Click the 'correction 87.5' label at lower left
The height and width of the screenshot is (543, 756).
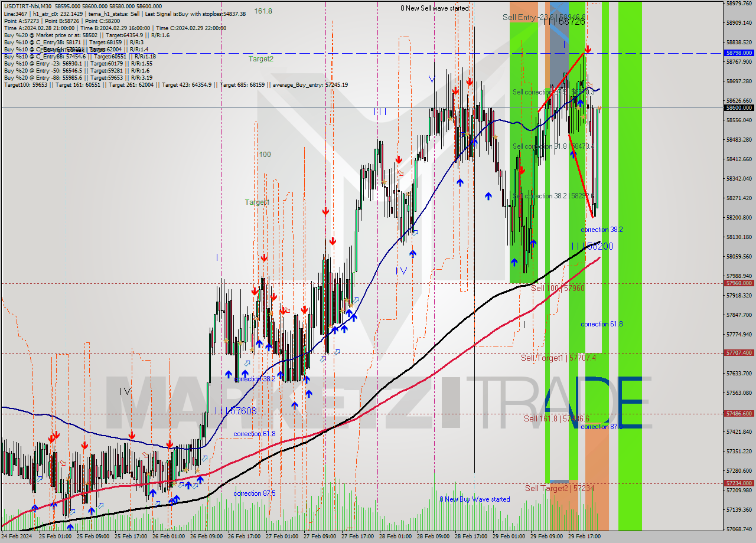pos(254,493)
